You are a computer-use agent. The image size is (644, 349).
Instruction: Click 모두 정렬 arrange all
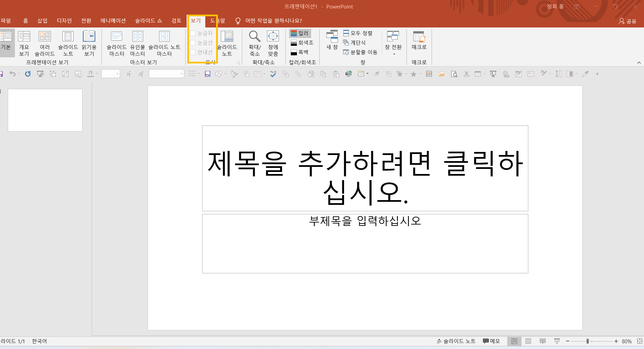tap(358, 33)
